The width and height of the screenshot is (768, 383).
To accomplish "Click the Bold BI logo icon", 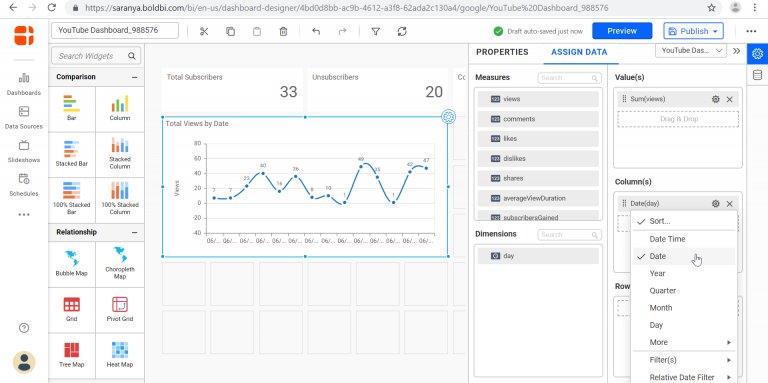I will click(x=24, y=36).
